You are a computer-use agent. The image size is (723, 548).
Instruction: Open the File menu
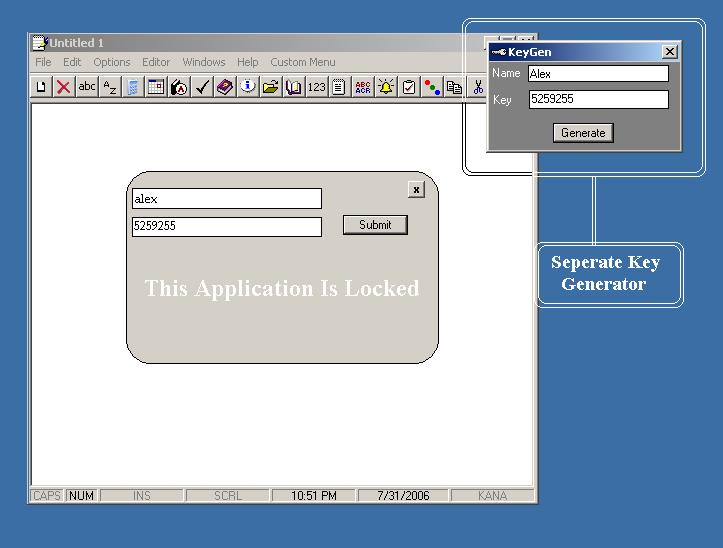[x=43, y=62]
